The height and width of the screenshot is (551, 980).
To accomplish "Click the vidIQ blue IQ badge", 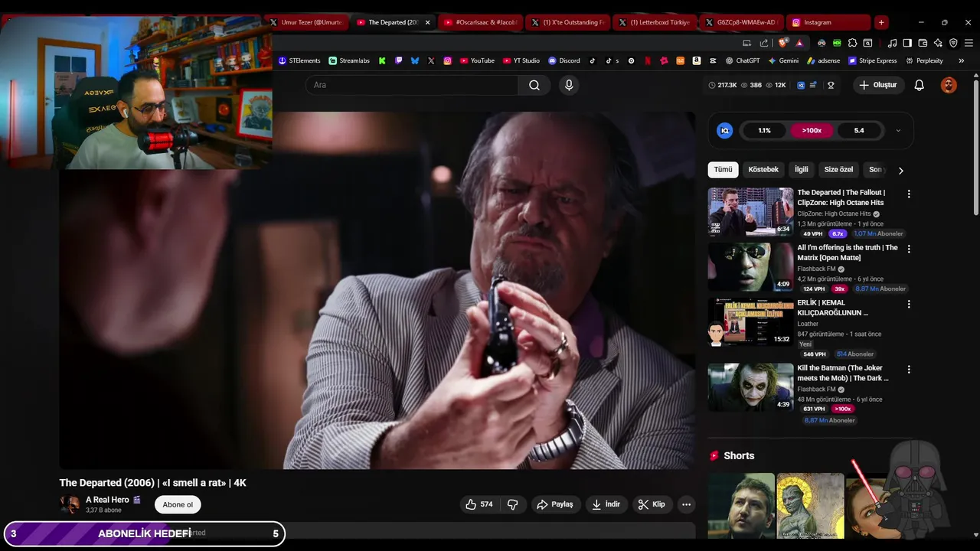I will [x=724, y=131].
